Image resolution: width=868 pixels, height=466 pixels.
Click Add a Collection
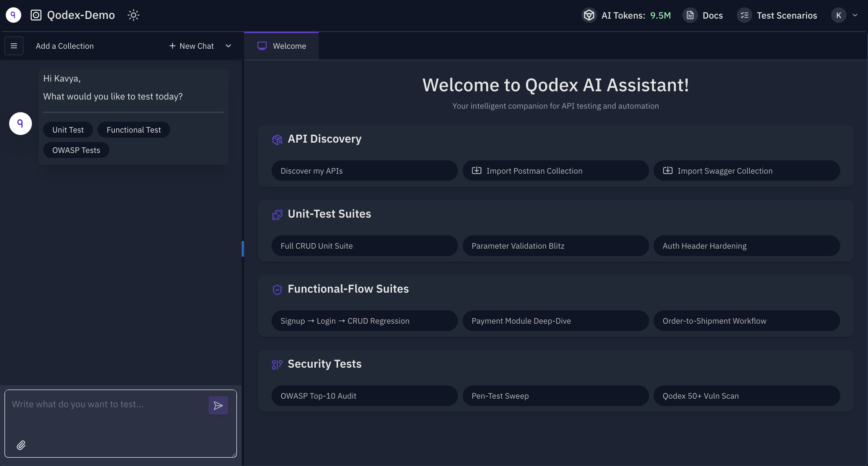(65, 46)
